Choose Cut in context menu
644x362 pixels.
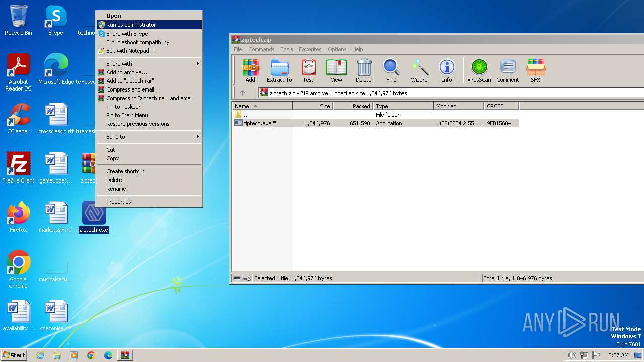(x=149, y=150)
